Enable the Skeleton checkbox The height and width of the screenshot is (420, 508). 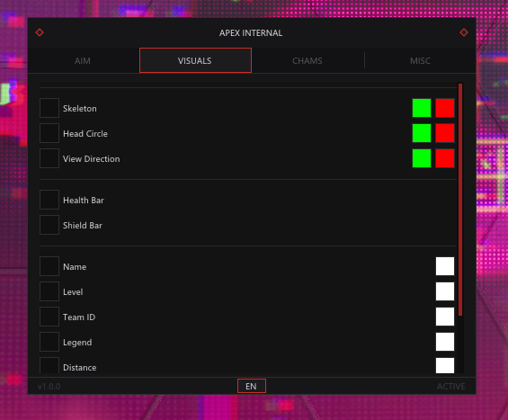pyautogui.click(x=49, y=108)
